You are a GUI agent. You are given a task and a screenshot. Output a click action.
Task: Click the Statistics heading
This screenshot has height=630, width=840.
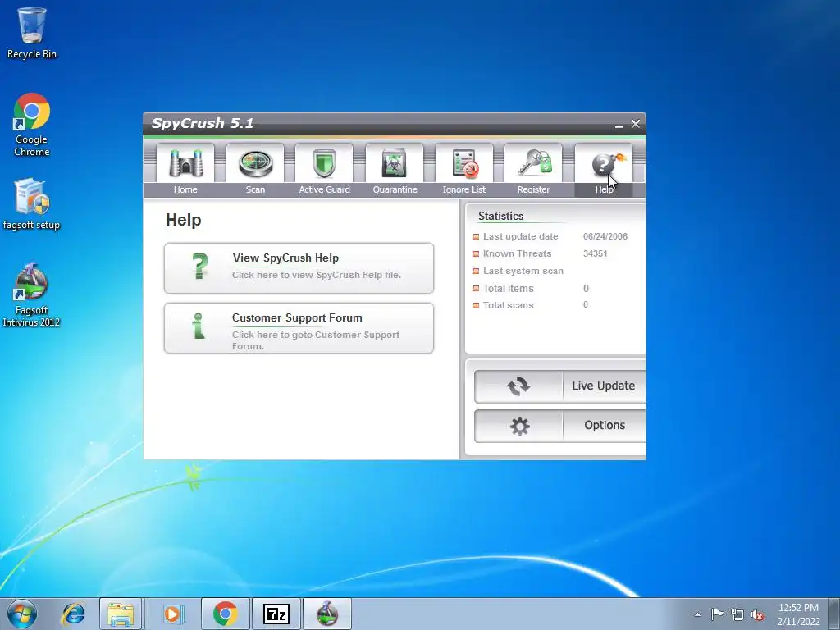click(x=500, y=216)
